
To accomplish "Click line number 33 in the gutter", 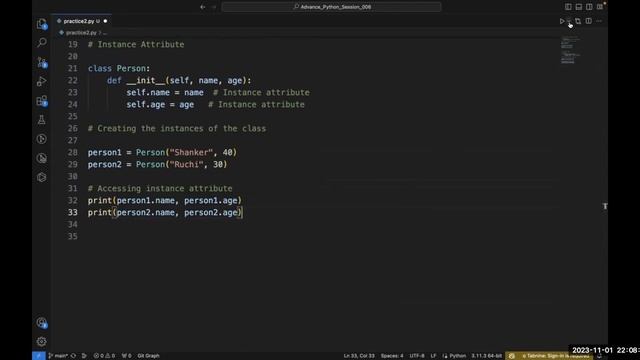I will [x=73, y=213].
